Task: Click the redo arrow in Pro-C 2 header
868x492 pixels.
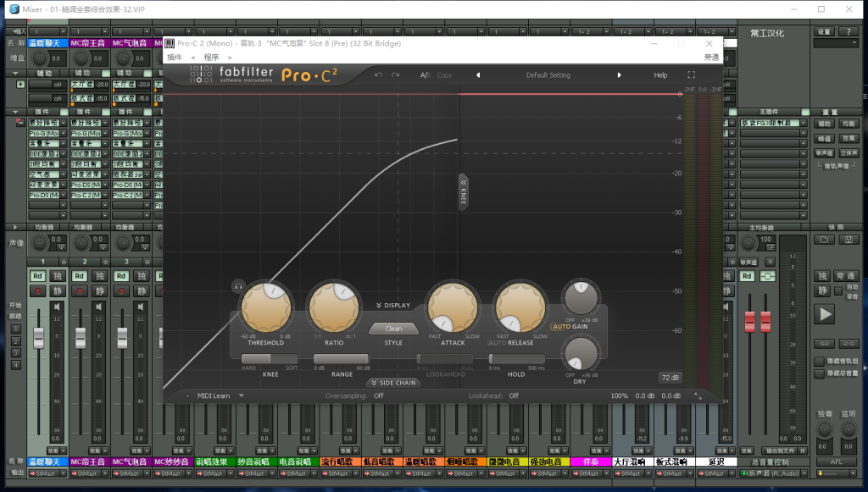Action: click(x=395, y=75)
